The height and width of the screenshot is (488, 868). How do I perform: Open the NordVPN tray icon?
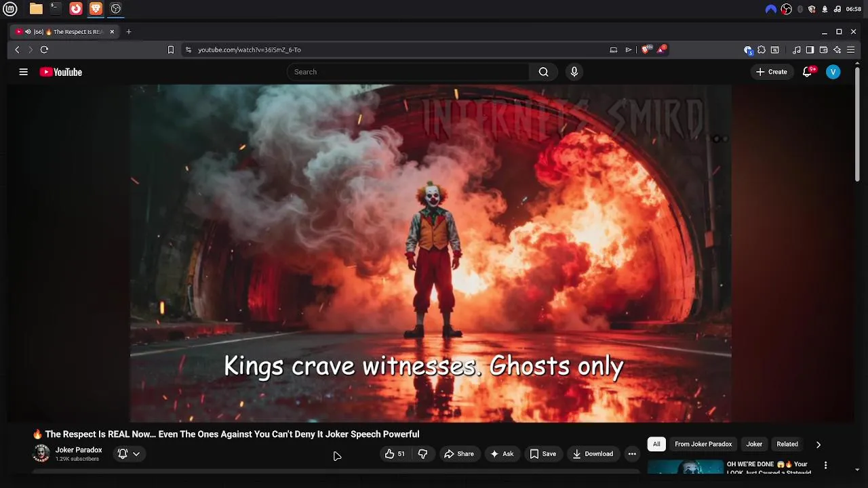(770, 9)
